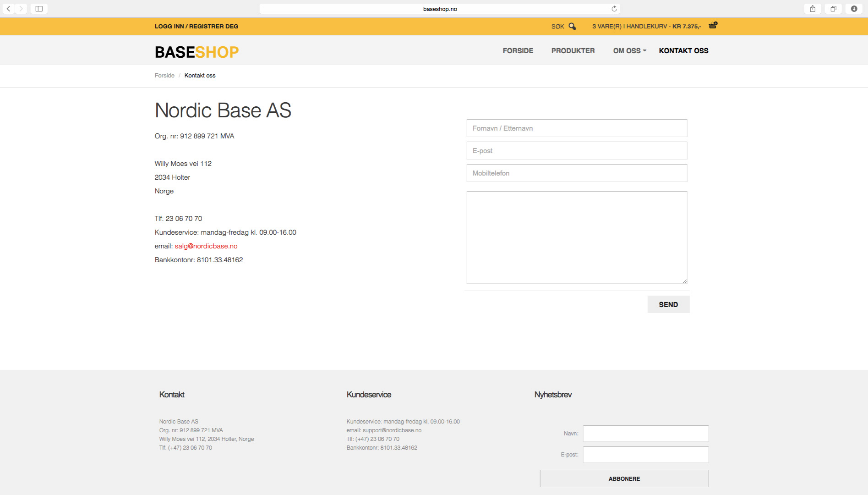Screen dimensions: 868x495
Task: Click Willy Moes vei 112 address line
Action: [183, 164]
